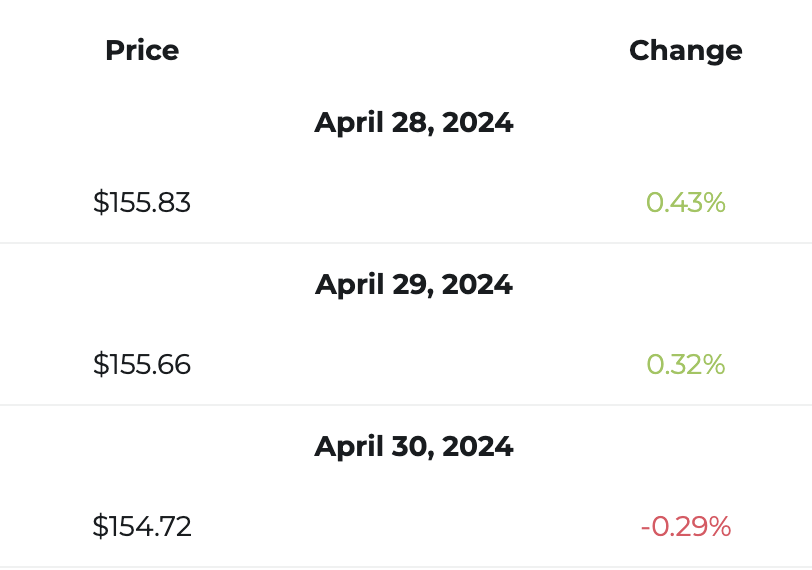The image size is (812, 570).
Task: Select the highest price in the table
Action: (x=142, y=203)
